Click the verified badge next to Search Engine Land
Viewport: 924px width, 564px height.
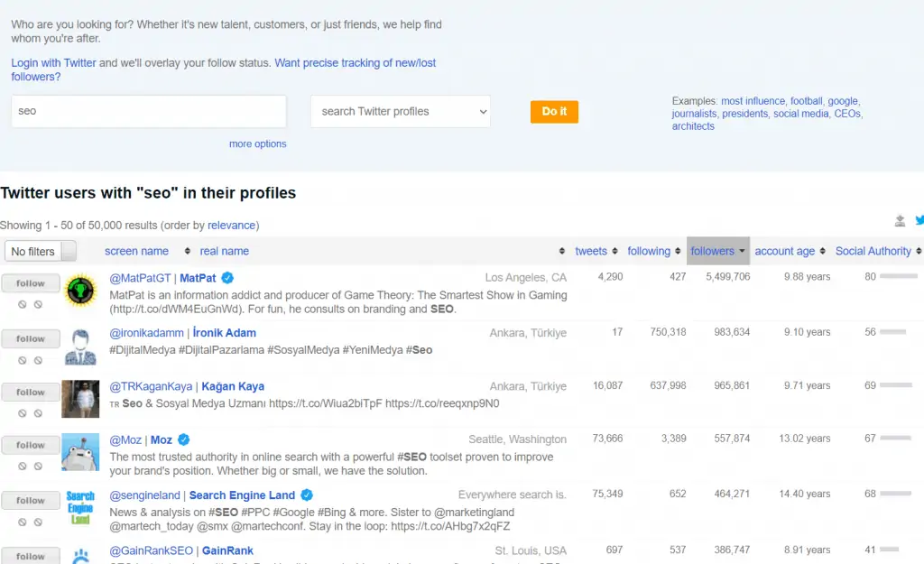tap(307, 495)
